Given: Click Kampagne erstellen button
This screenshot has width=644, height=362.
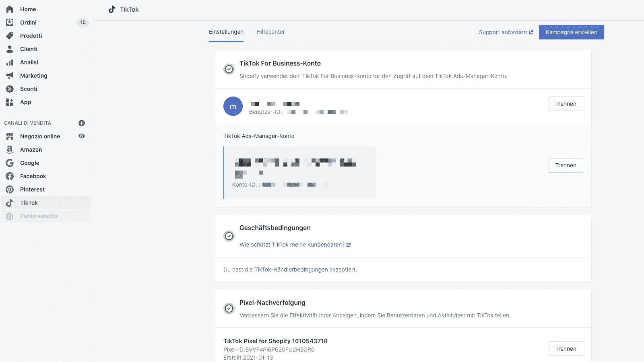Looking at the screenshot, I should click(572, 32).
